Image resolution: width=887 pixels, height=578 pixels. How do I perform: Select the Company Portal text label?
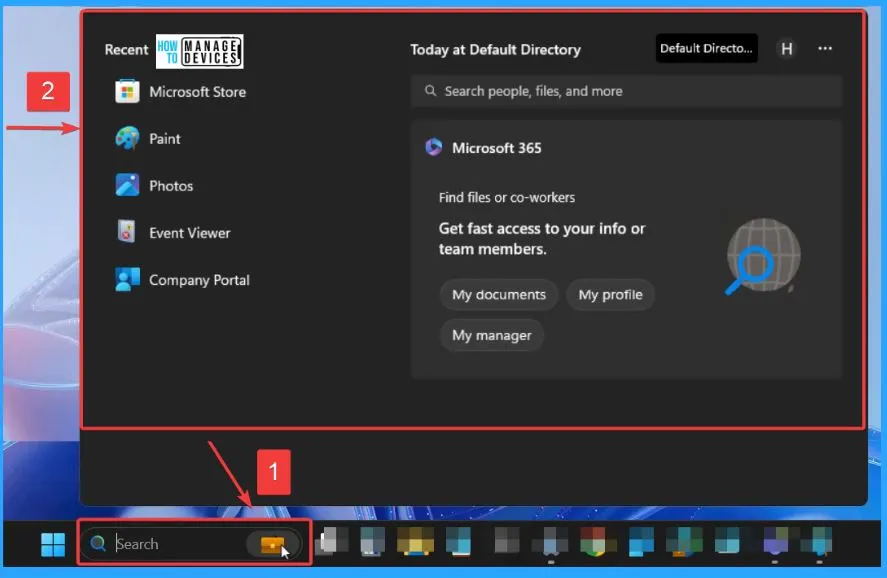[x=199, y=280]
